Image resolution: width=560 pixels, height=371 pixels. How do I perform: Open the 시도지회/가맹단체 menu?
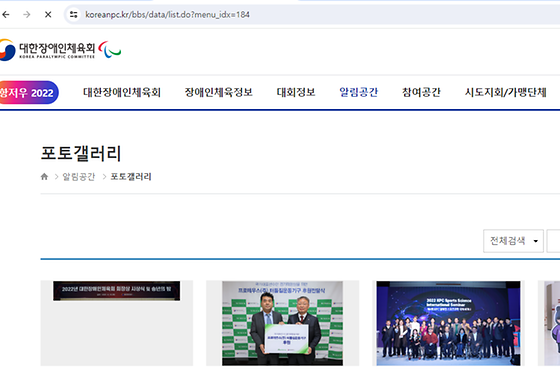pyautogui.click(x=506, y=92)
